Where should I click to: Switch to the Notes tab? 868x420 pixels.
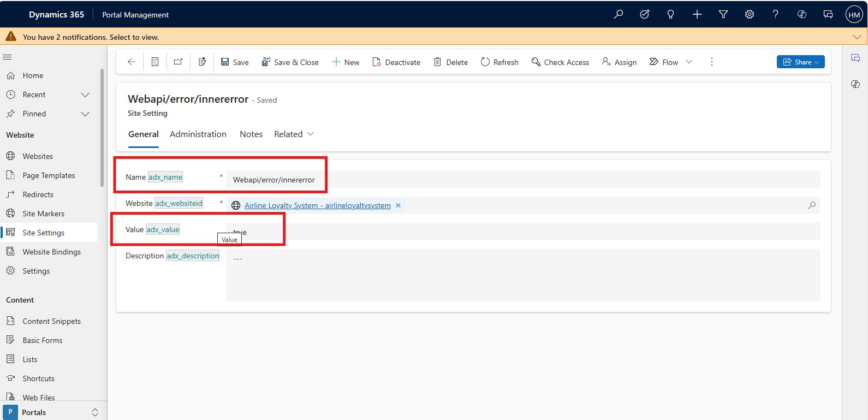[251, 134]
